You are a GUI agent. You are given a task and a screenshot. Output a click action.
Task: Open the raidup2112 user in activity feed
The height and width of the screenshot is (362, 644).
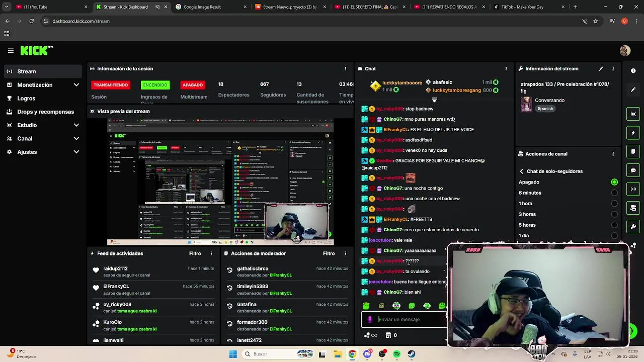pyautogui.click(x=115, y=268)
